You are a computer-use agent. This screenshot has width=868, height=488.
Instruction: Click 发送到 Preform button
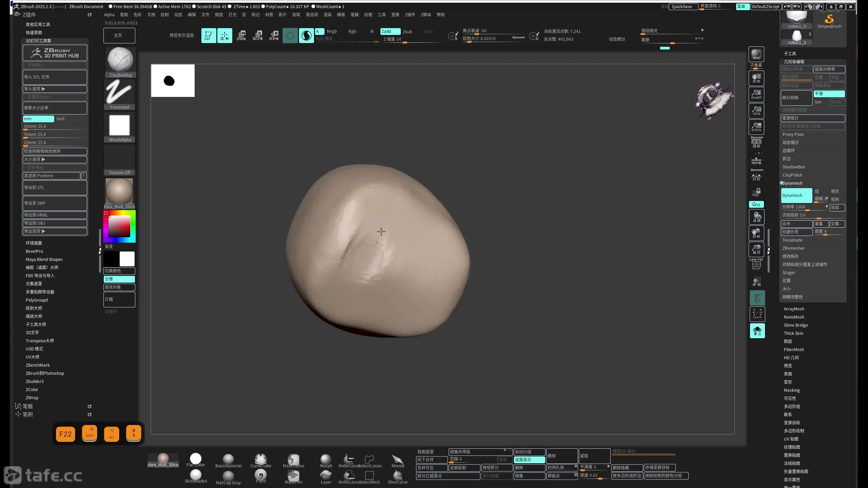pyautogui.click(x=52, y=176)
